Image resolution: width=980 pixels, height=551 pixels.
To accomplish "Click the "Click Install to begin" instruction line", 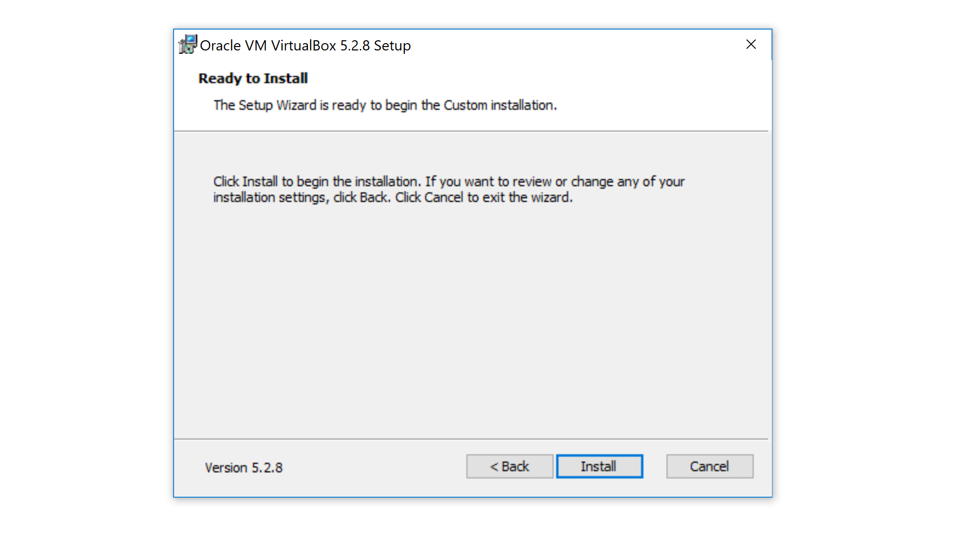I will 449,181.
